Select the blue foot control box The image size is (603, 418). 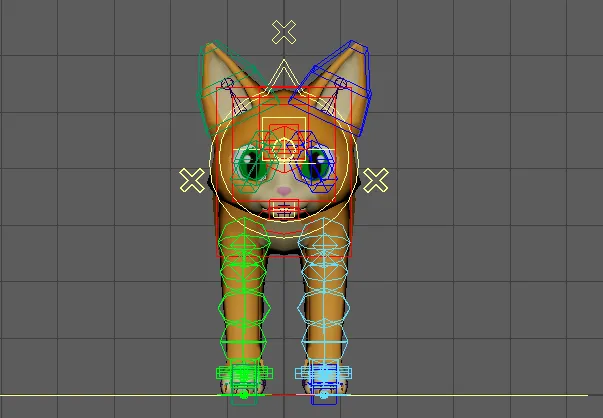(322, 374)
